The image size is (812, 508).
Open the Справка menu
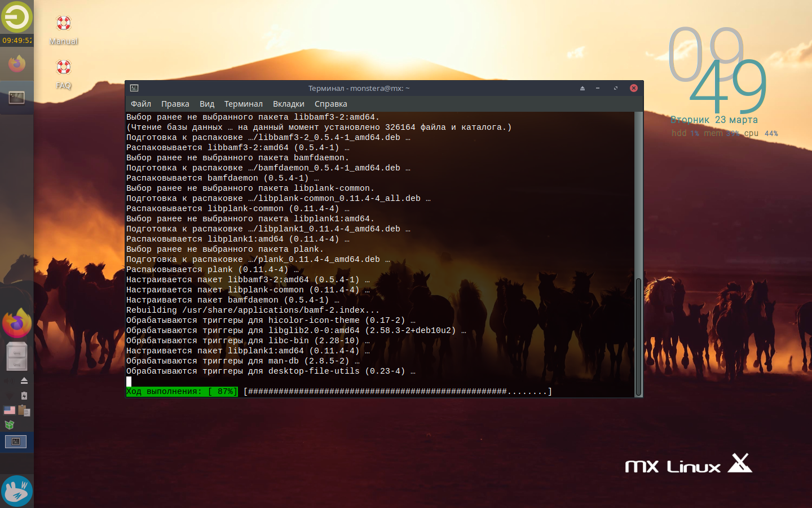330,104
